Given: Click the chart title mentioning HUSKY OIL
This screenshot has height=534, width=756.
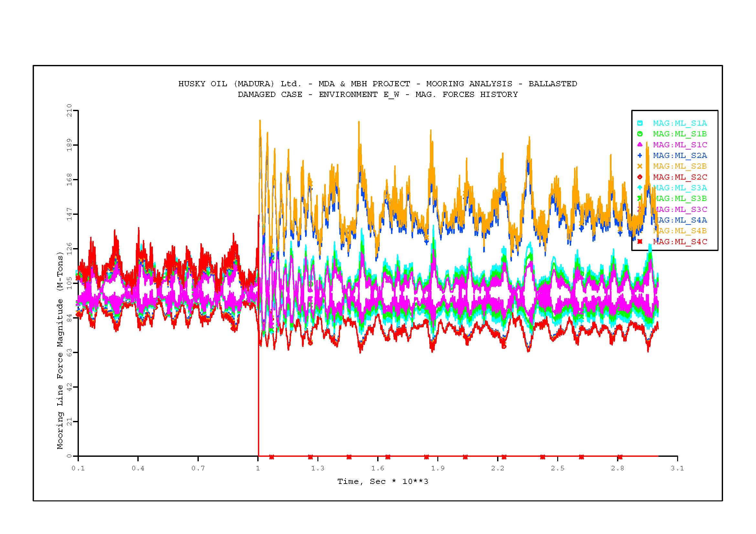Looking at the screenshot, I should point(377,84).
